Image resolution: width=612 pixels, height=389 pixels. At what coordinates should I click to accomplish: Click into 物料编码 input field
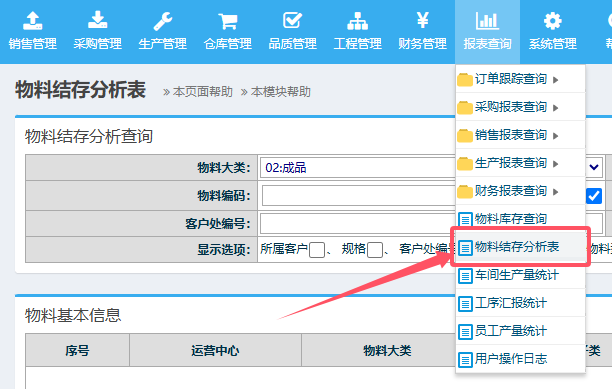[x=358, y=195]
